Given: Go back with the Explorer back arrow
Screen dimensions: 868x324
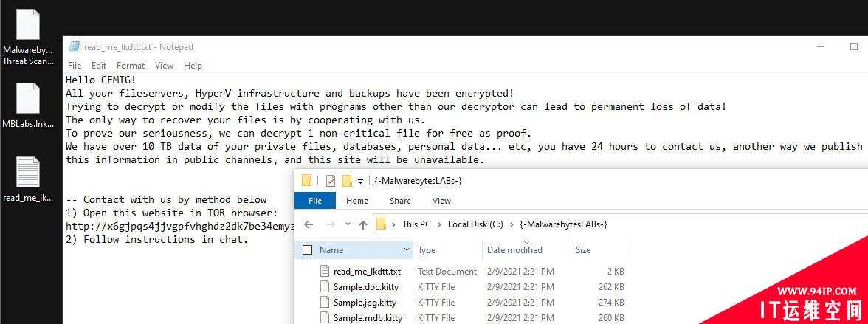Looking at the screenshot, I should pyautogui.click(x=309, y=224).
